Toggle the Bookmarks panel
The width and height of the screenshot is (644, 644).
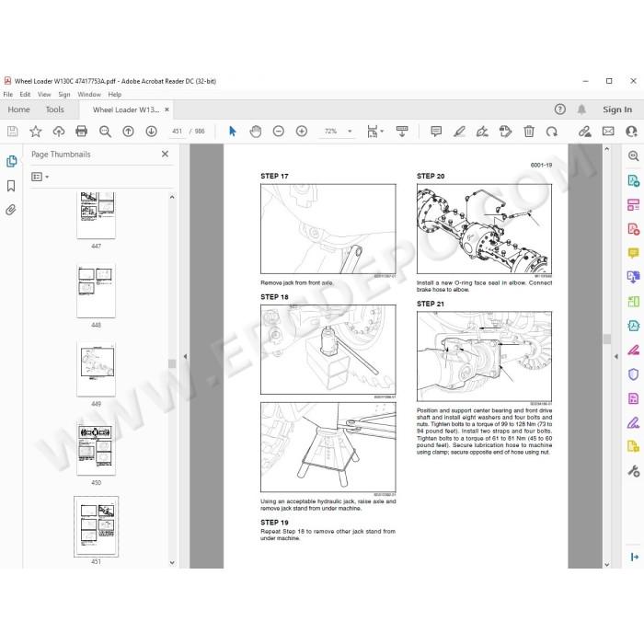[11, 186]
